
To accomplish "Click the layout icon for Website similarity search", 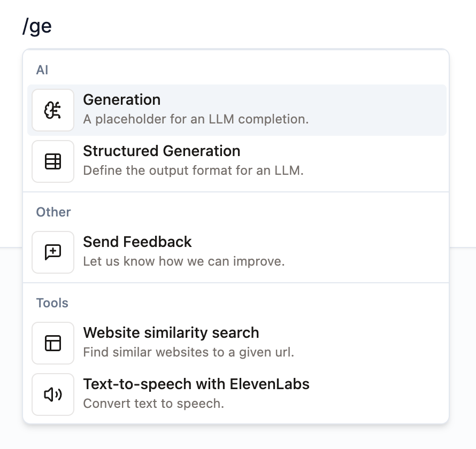I will (x=53, y=343).
